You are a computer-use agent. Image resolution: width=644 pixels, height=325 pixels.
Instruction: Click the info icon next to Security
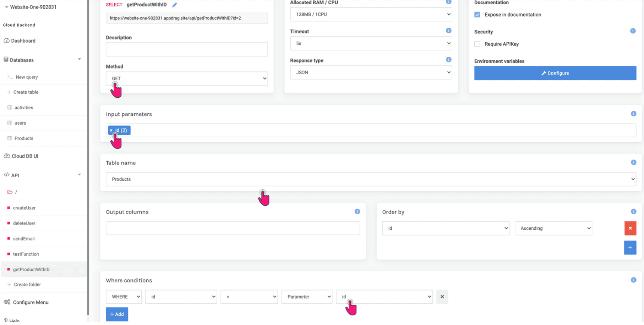[633, 31]
